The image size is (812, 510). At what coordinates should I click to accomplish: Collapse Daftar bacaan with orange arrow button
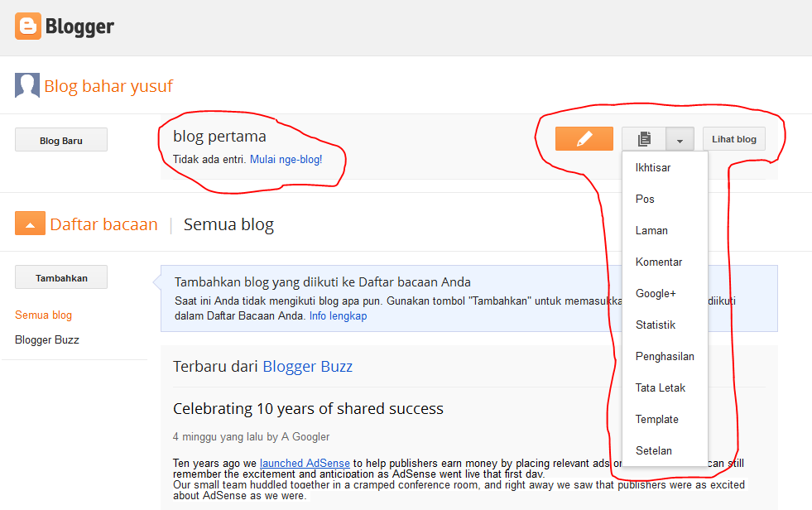(x=30, y=224)
